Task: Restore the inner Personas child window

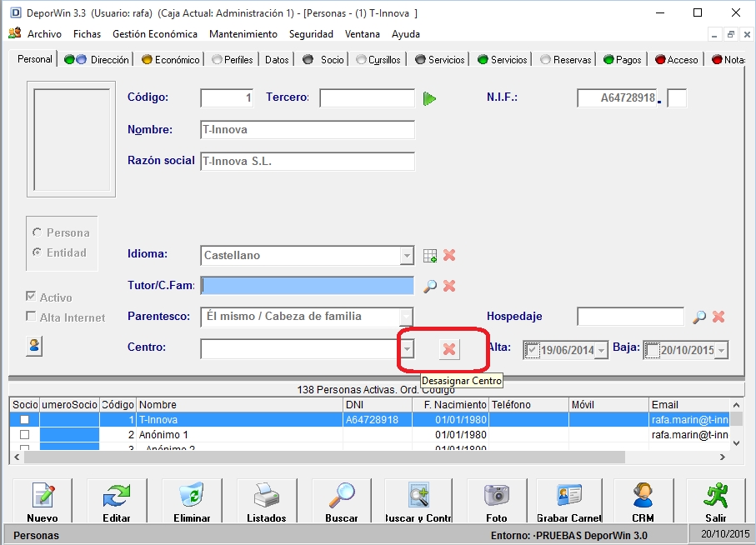Action: pyautogui.click(x=731, y=34)
